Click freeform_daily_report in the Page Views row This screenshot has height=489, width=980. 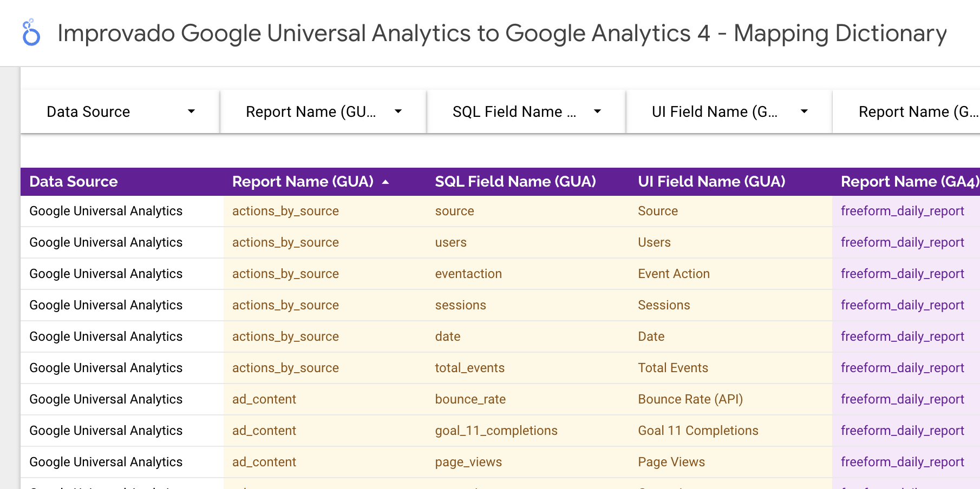[902, 462]
